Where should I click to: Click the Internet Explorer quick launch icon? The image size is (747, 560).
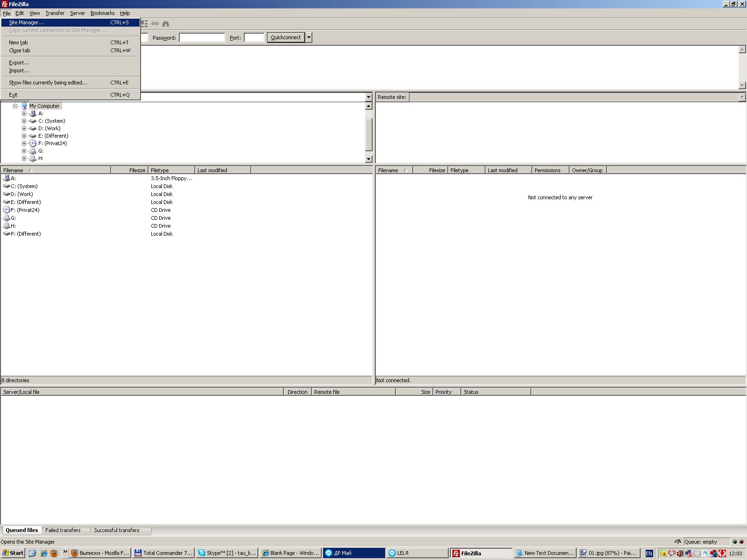pos(43,553)
